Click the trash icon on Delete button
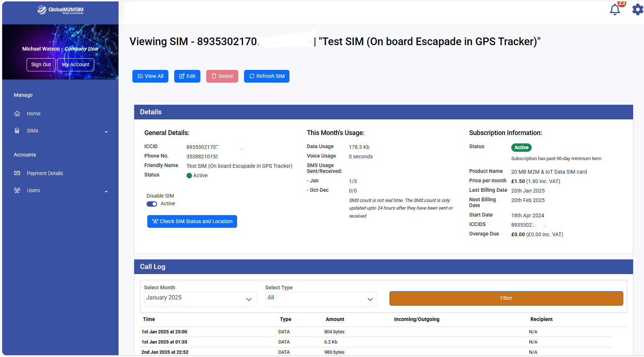This screenshot has width=644, height=357. tap(213, 76)
